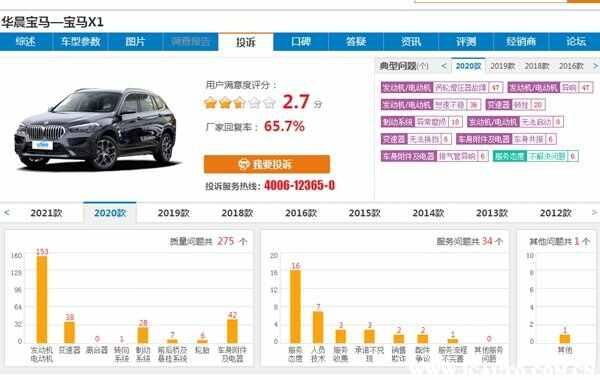
Task: Select 2020款 in the typical problems panel
Action: point(468,66)
